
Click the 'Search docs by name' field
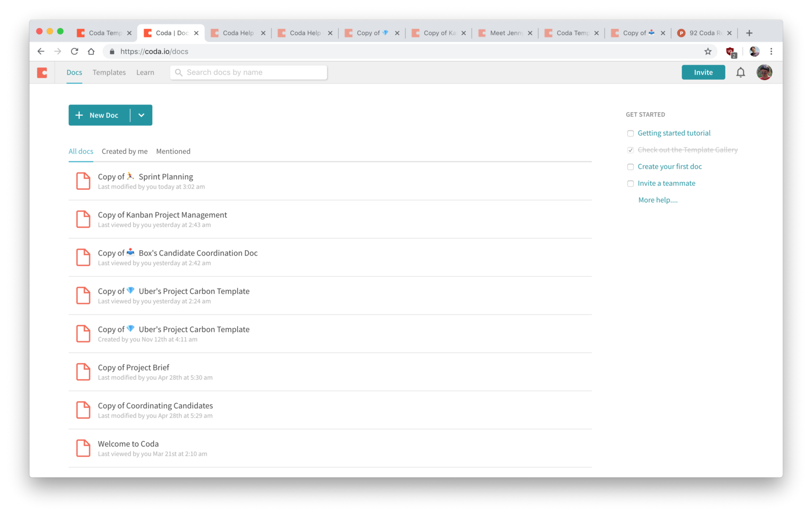point(249,73)
